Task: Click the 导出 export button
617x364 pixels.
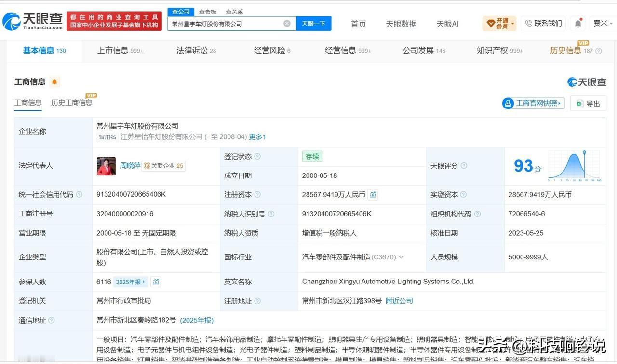Action: 588,103
